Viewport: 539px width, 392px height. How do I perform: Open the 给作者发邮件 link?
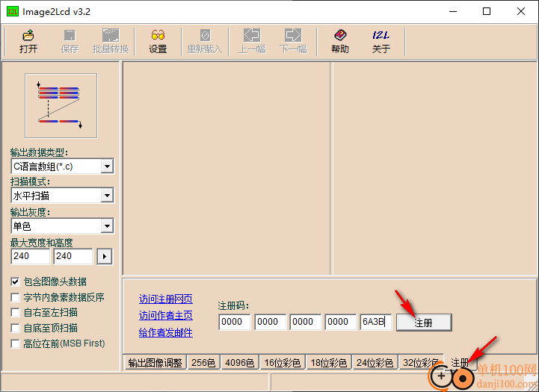pos(166,332)
